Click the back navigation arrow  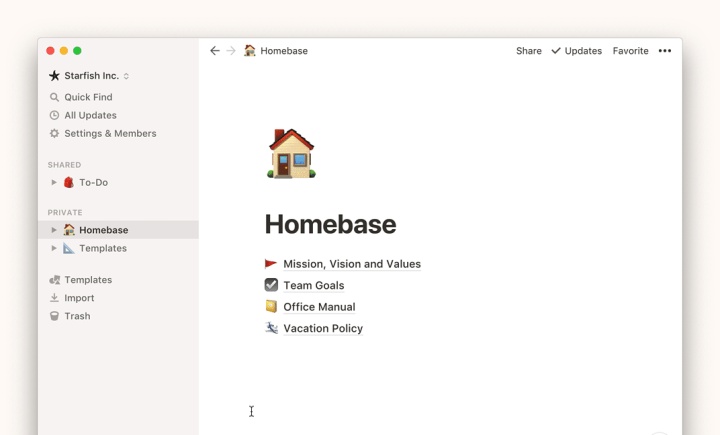click(214, 51)
